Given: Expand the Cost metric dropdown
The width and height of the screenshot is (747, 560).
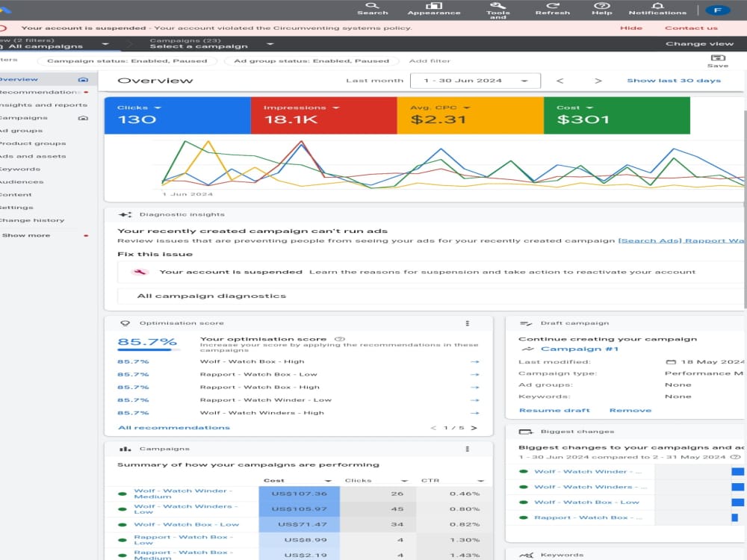Looking at the screenshot, I should 589,108.
